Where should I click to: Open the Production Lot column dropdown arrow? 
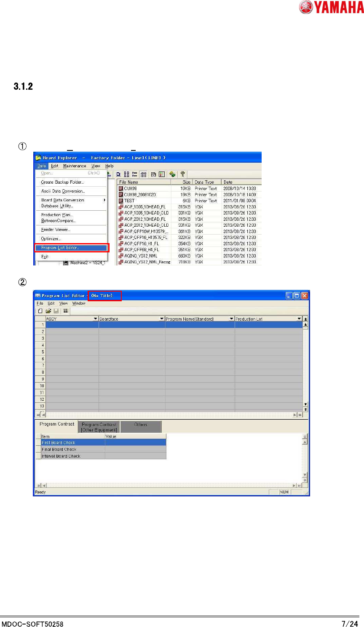click(300, 319)
